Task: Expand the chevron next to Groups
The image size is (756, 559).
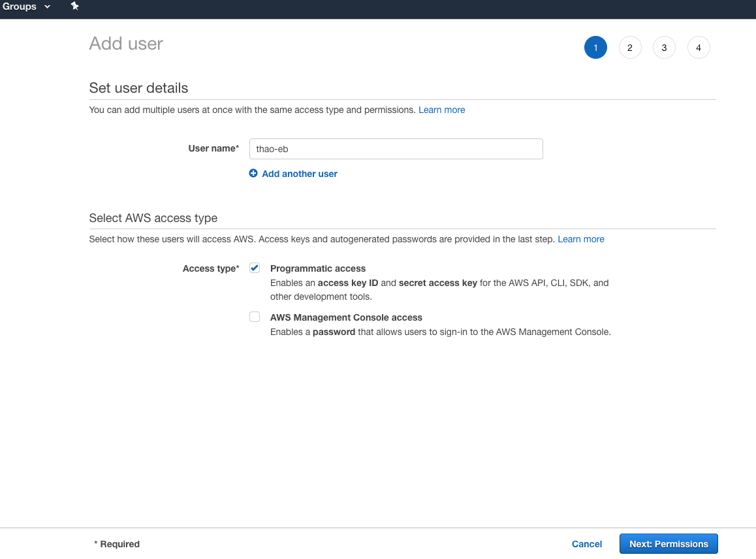Action: coord(47,7)
